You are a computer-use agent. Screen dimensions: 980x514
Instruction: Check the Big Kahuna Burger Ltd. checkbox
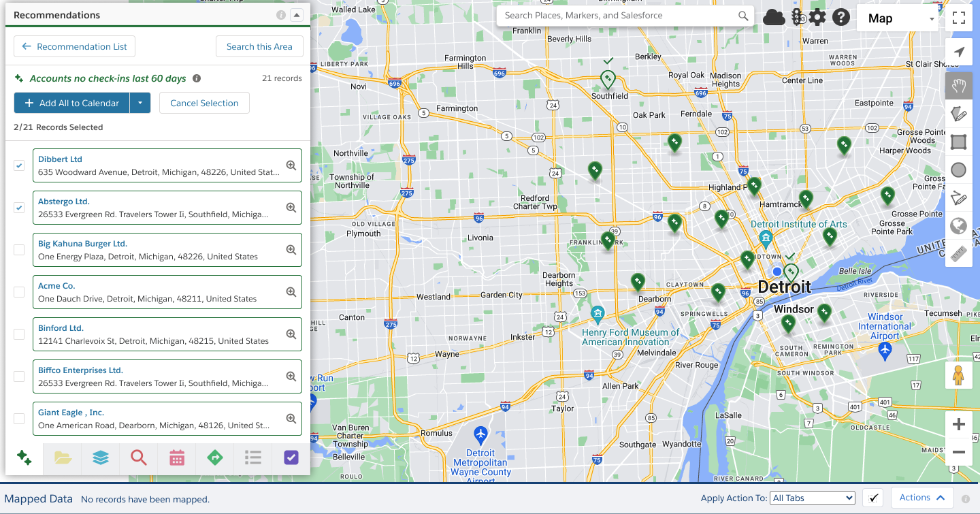tap(19, 250)
